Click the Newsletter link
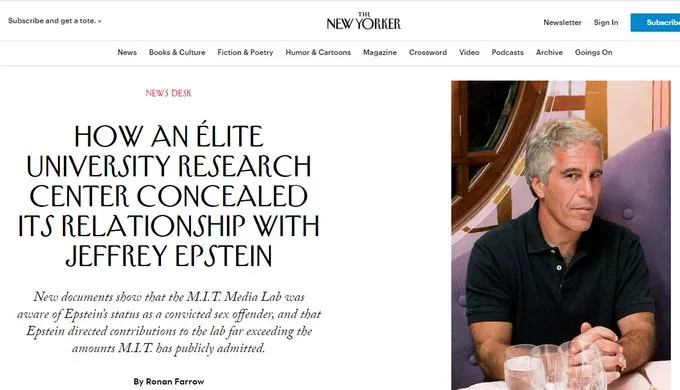The image size is (680, 390). [x=562, y=23]
